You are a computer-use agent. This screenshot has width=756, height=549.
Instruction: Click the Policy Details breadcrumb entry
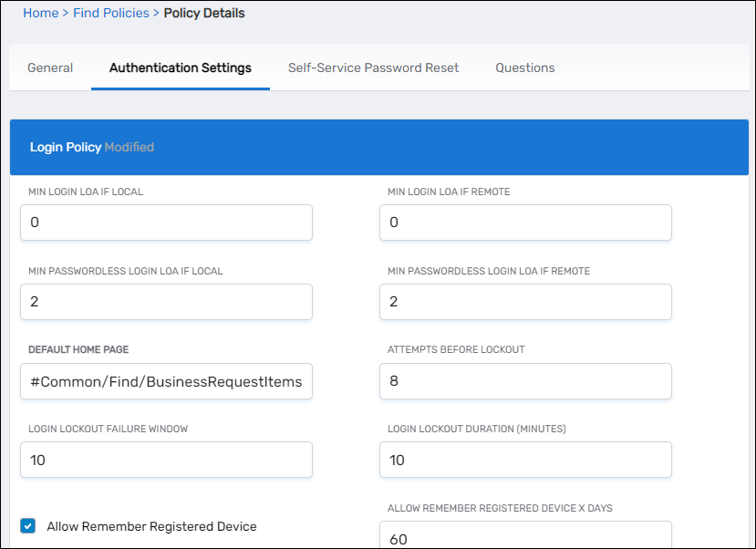203,12
